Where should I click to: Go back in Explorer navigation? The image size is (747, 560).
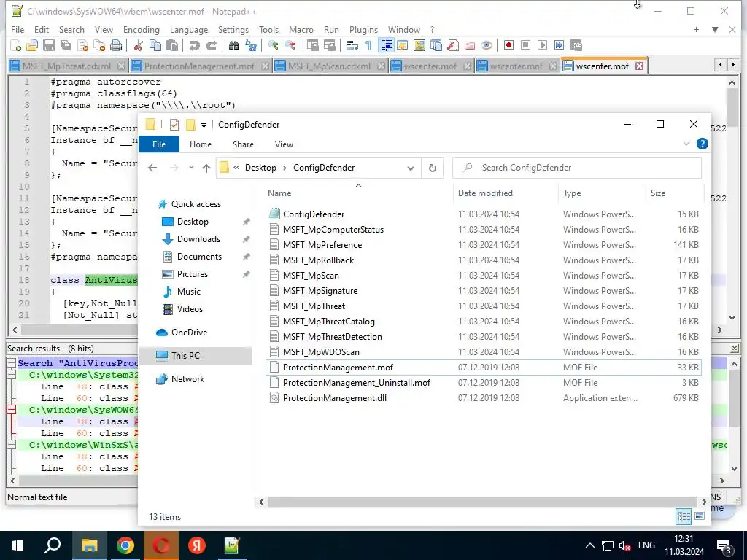pyautogui.click(x=152, y=168)
